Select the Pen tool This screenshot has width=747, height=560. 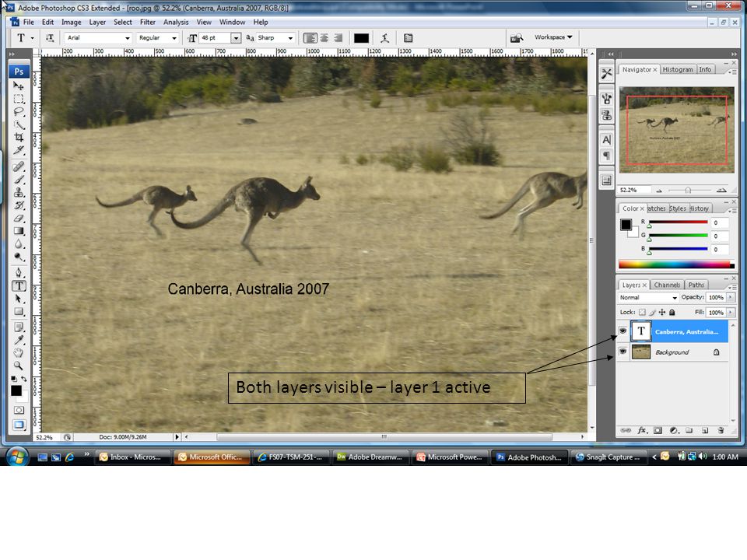19,273
